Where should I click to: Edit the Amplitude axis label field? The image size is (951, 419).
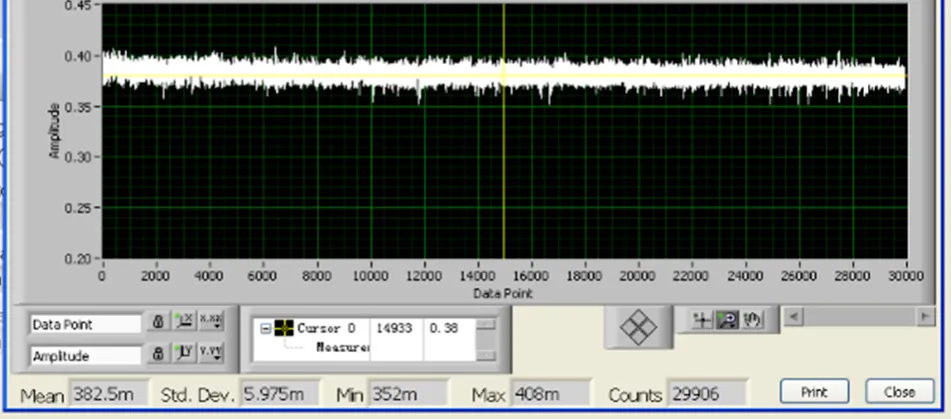click(x=85, y=355)
